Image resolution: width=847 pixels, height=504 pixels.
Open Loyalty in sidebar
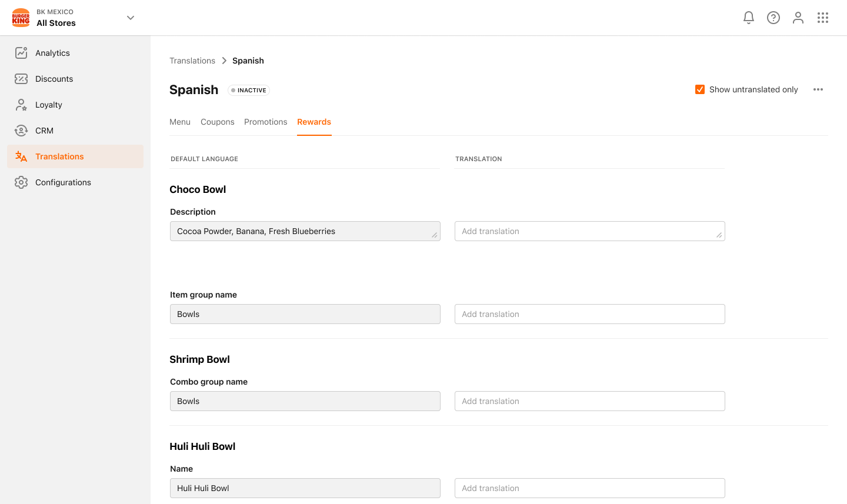click(75, 105)
